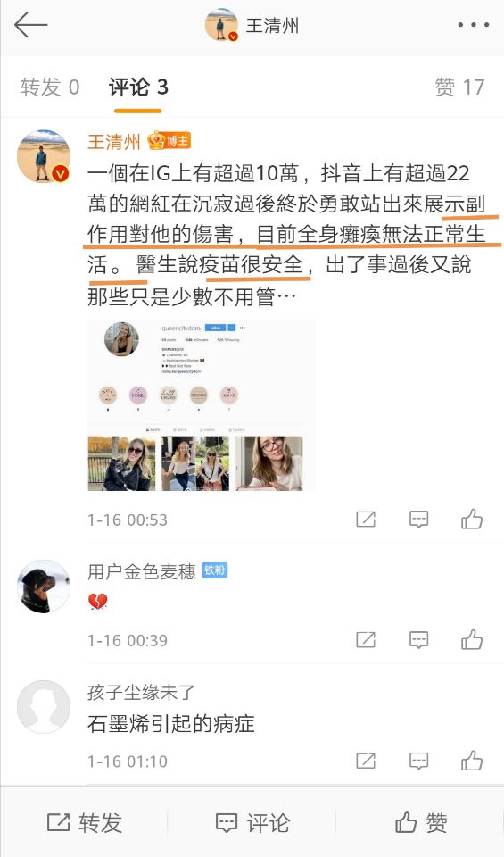Reply to 王清州's comment via speech bubble icon
Screen dimensions: 504x857
pyautogui.click(x=419, y=520)
